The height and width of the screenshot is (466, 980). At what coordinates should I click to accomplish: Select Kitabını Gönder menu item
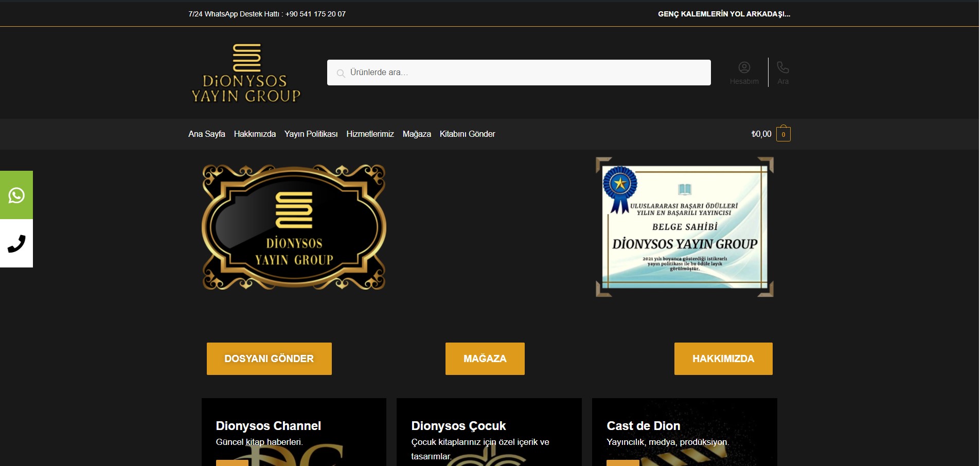tap(467, 134)
